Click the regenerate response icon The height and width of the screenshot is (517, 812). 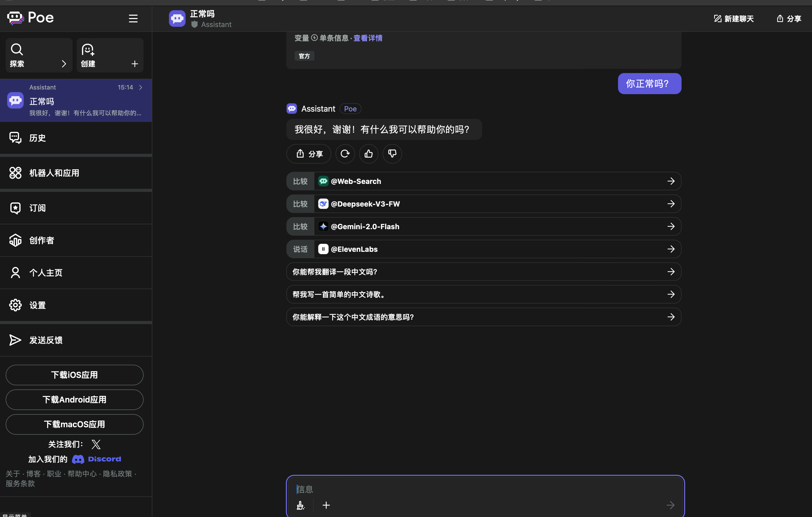pos(345,154)
